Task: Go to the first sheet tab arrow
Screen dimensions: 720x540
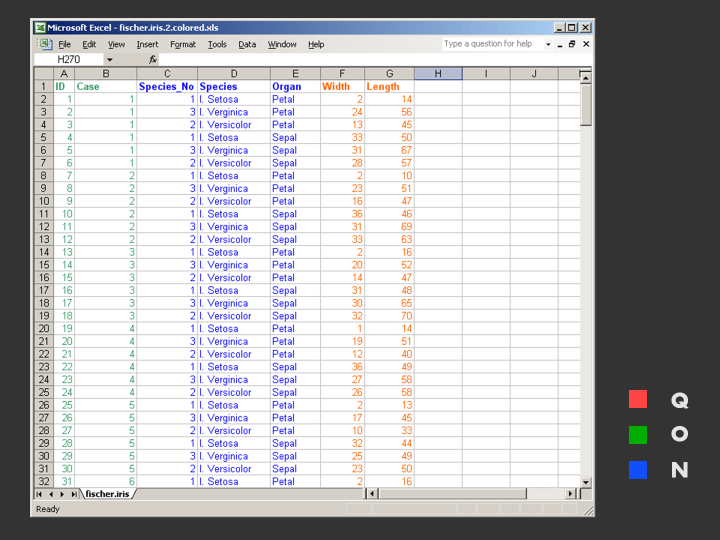Action: click(x=40, y=494)
